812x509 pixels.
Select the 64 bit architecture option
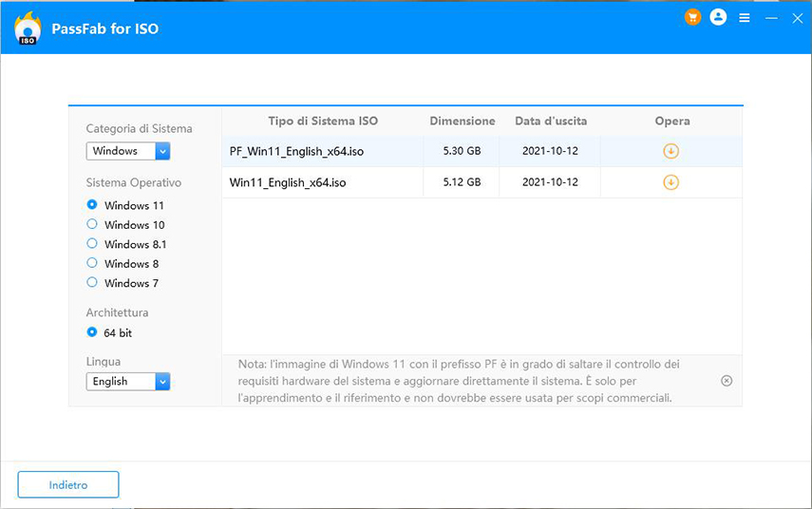pyautogui.click(x=92, y=332)
